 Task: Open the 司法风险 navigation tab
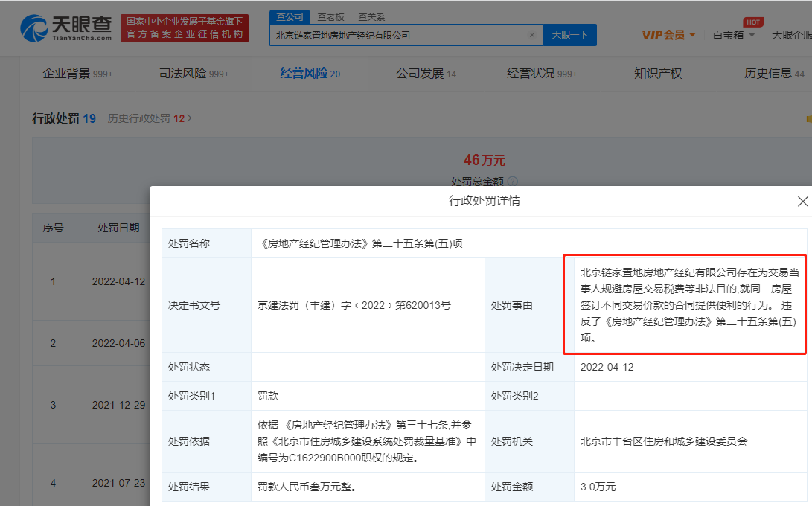(x=194, y=74)
